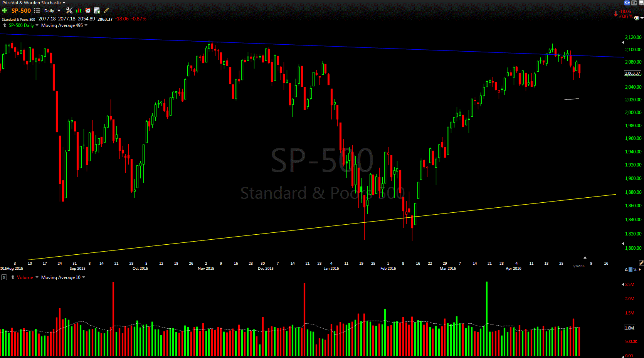644x358 pixels.
Task: Click the left arrow beside 0.00 volume scale
Action: [x=623, y=356]
